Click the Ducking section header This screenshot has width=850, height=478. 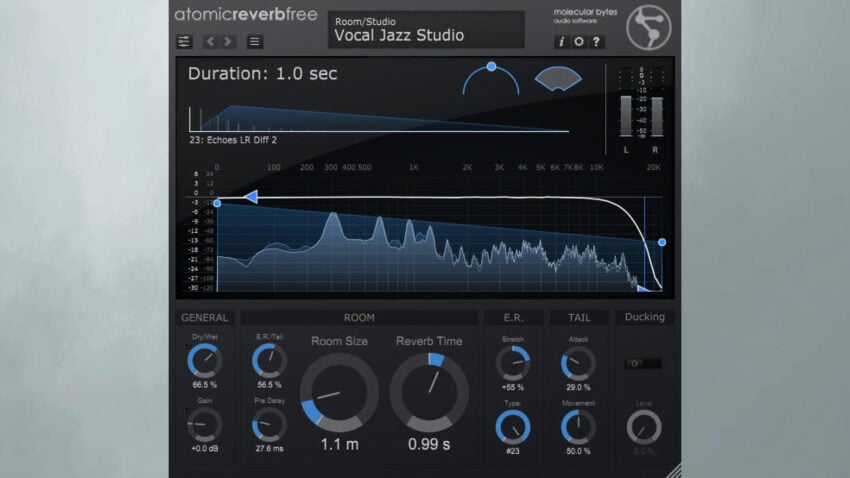(645, 317)
